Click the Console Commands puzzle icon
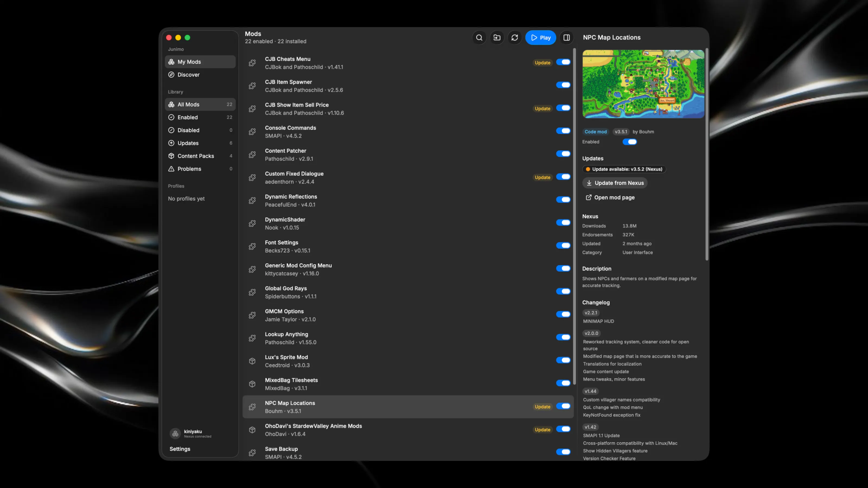Viewport: 868px width, 488px height. tap(252, 132)
